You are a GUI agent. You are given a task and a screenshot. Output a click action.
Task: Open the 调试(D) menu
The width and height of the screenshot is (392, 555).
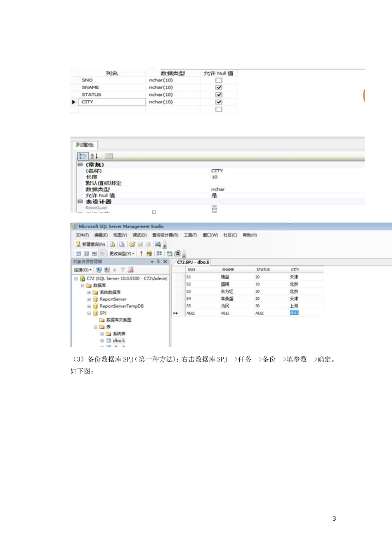click(x=139, y=235)
